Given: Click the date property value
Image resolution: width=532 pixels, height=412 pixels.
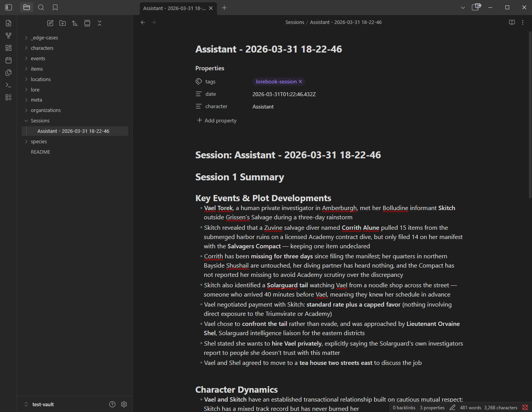Looking at the screenshot, I should tap(284, 94).
